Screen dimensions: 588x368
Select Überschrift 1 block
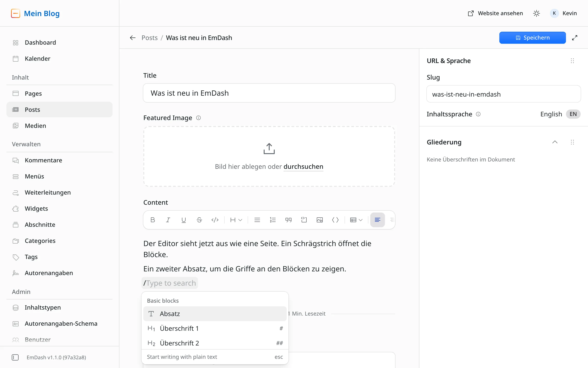point(215,328)
